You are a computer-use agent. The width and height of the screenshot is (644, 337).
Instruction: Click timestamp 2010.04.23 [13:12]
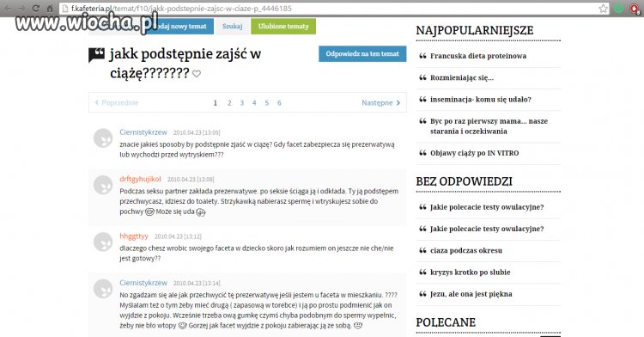pos(178,236)
